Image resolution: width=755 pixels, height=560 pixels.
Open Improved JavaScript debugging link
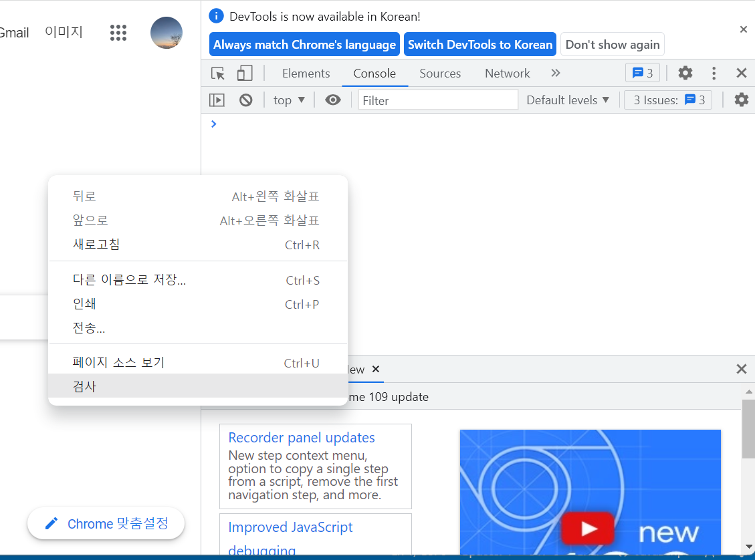pyautogui.click(x=290, y=539)
